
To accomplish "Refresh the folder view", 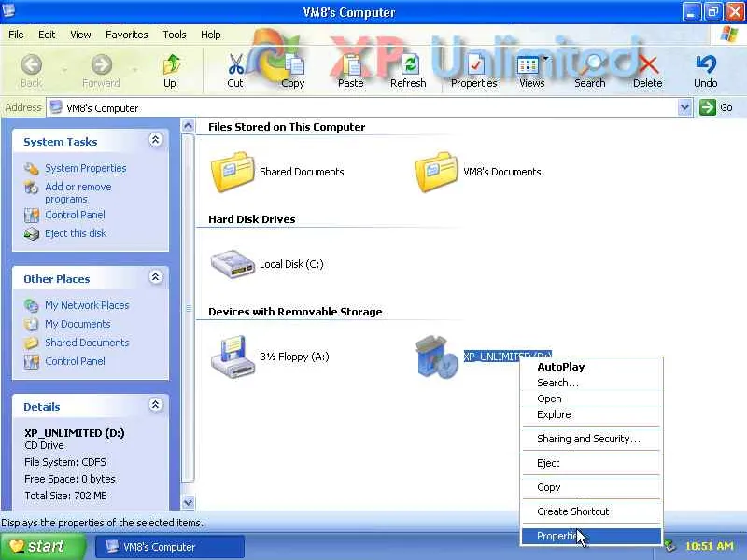I will pyautogui.click(x=408, y=71).
